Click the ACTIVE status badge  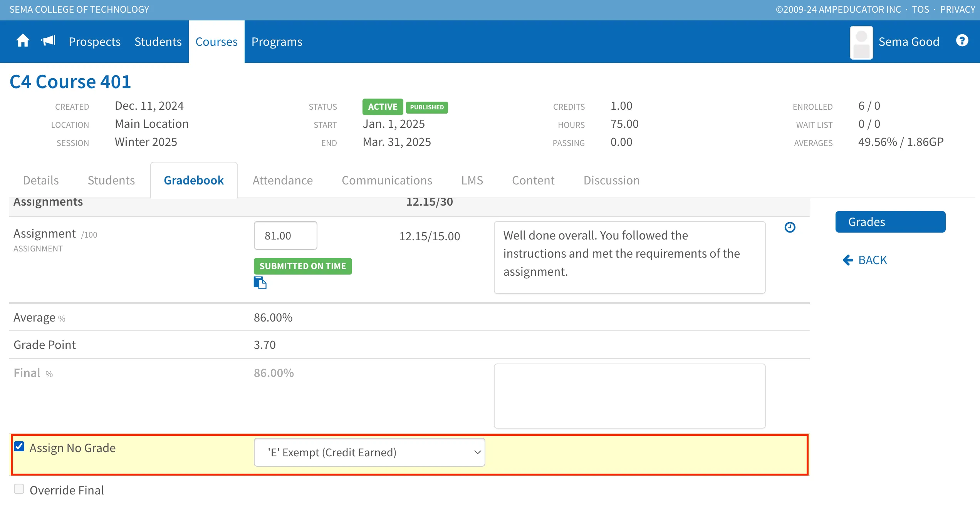click(383, 107)
